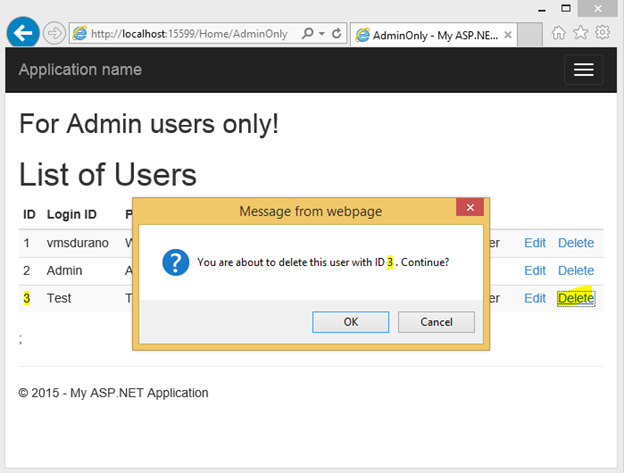The height and width of the screenshot is (473, 624).
Task: Click OK to confirm user deletion
Action: (350, 321)
